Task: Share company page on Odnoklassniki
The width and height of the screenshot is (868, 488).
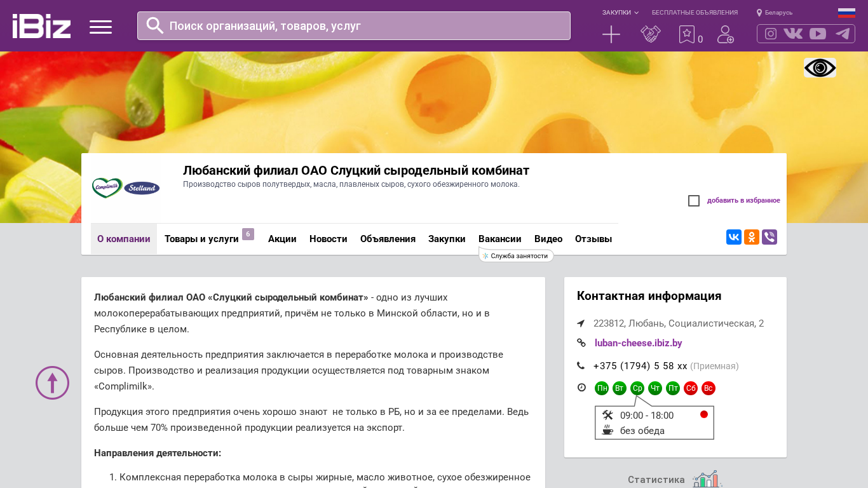Action: point(752,237)
